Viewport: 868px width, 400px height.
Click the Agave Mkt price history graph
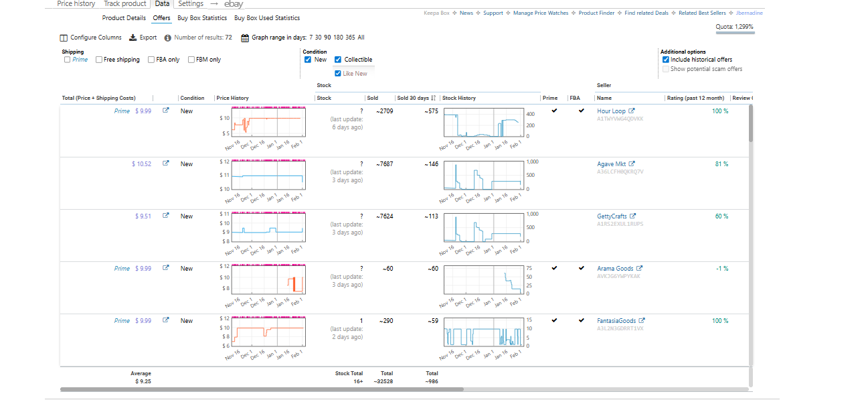tap(268, 176)
